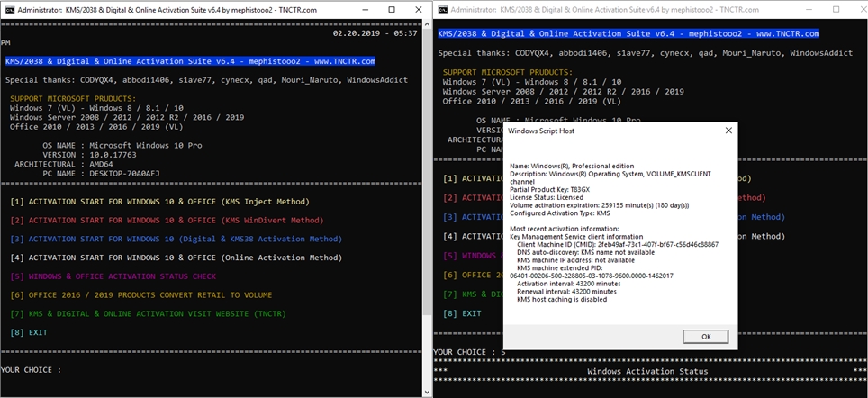Click the highlighted suite title in right window
This screenshot has height=398, width=868.
(x=628, y=33)
